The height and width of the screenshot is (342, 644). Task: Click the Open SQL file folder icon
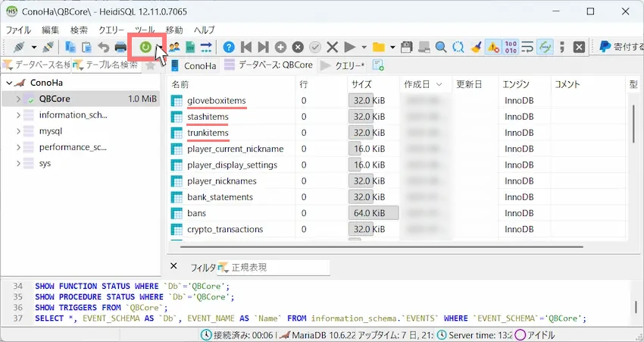[x=379, y=47]
